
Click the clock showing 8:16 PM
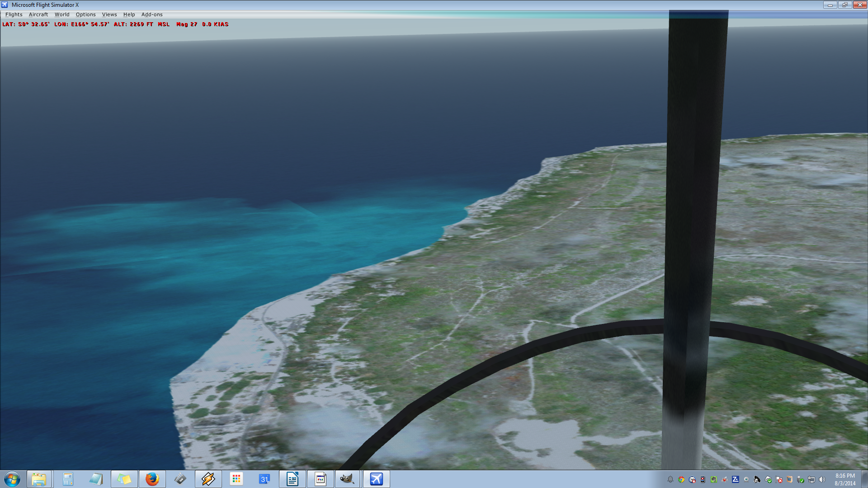tap(845, 479)
